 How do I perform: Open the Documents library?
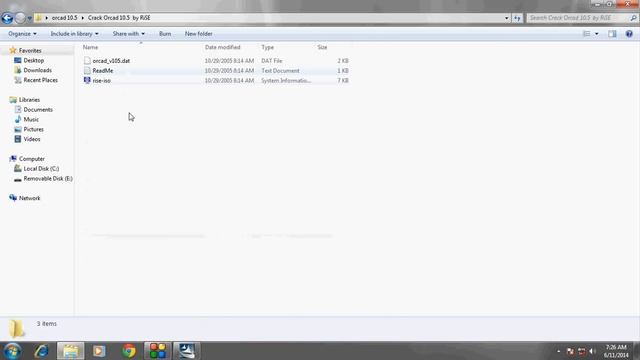[x=38, y=109]
